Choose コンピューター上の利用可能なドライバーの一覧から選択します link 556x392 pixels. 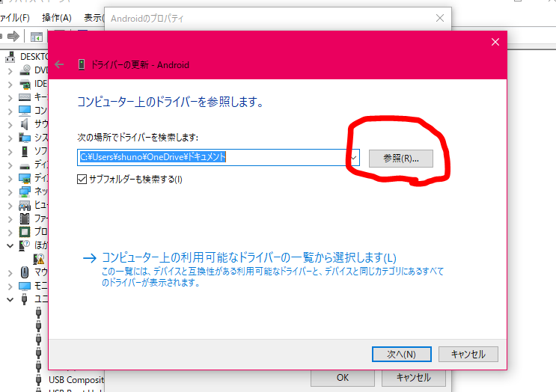click(249, 257)
